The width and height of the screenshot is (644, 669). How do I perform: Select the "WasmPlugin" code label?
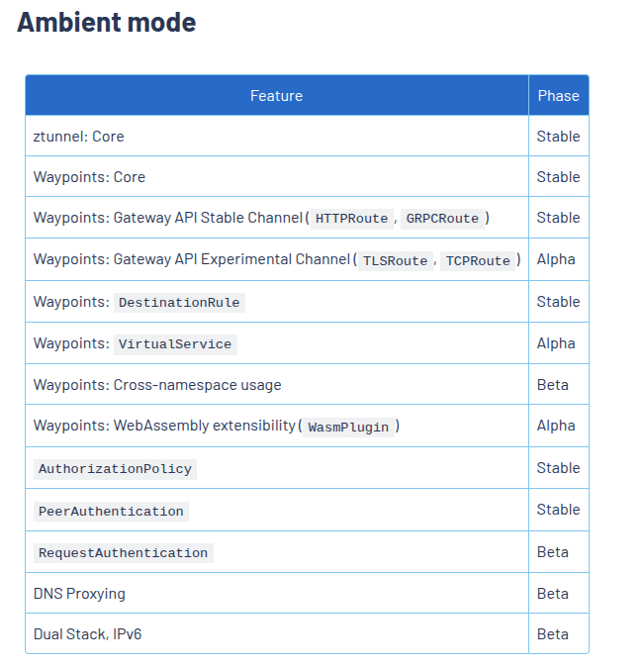click(348, 428)
